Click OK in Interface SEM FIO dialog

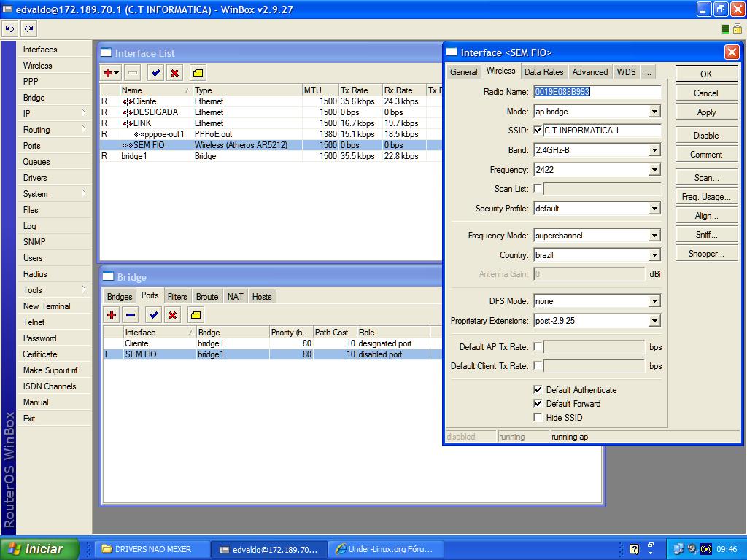pyautogui.click(x=706, y=74)
